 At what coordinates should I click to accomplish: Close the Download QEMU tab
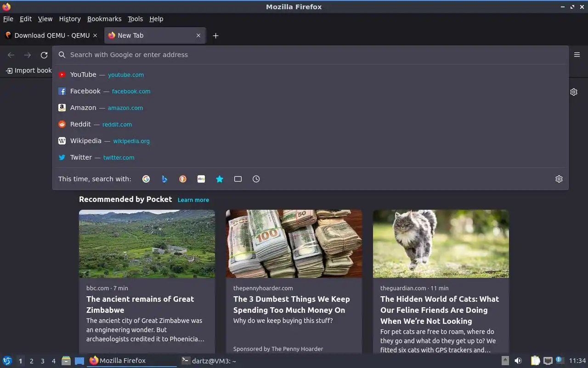95,35
